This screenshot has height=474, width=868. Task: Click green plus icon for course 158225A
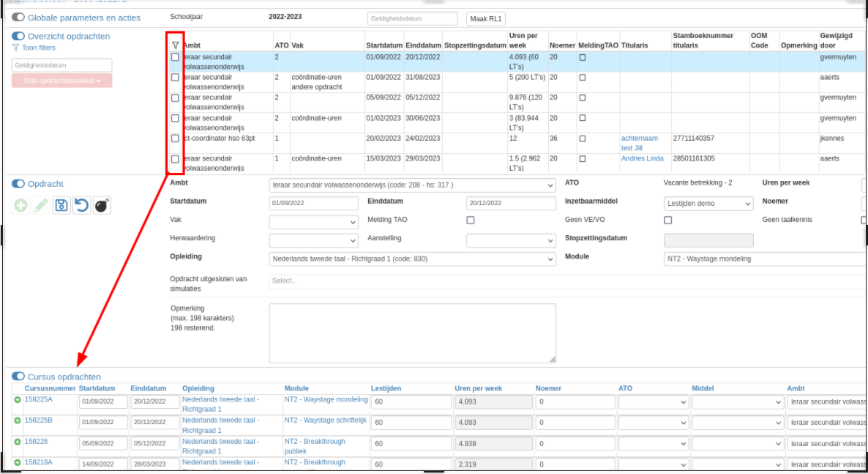coord(17,400)
